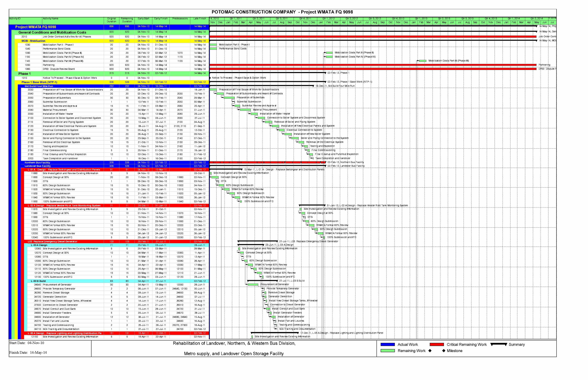This screenshot has height=380, width=588.
Task: Click the Procurement of Generator Gantt bar
Action: 253,284
